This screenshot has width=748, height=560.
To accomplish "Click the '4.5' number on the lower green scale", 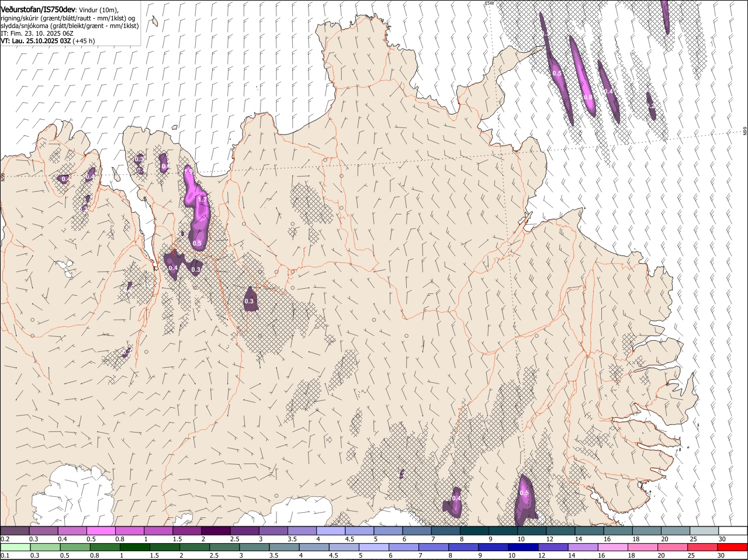I will 334,555.
